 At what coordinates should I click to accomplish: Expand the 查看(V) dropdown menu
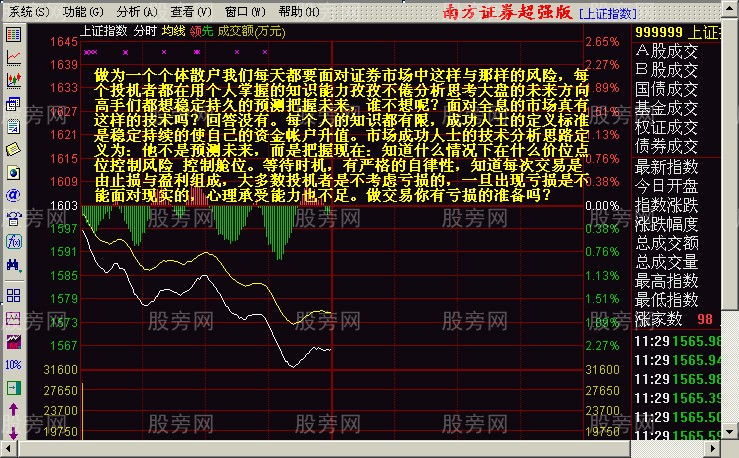[x=190, y=11]
